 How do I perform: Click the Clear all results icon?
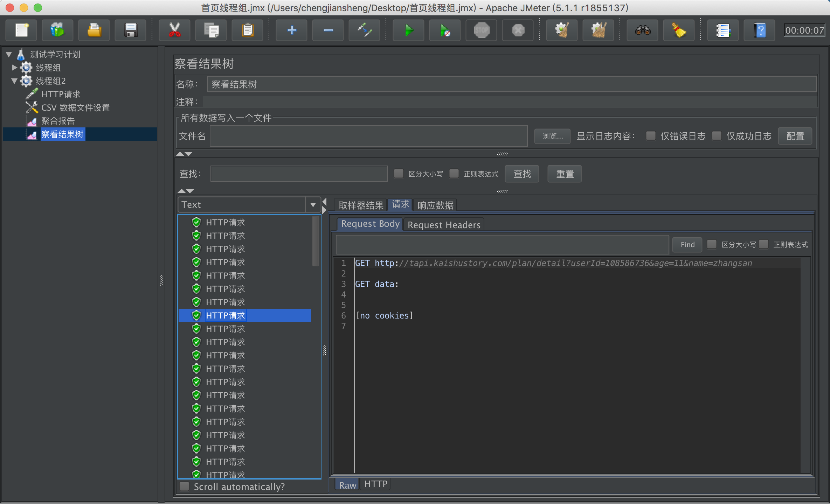tap(599, 30)
